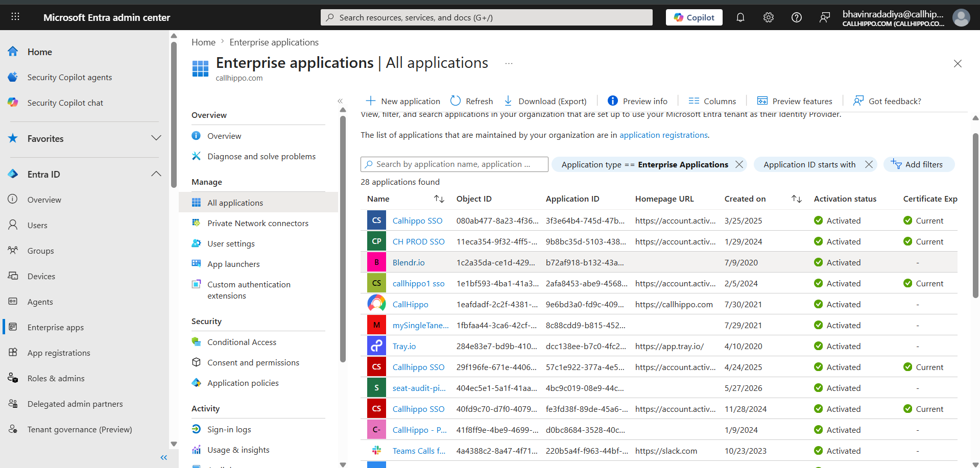980x468 pixels.
Task: Open the settings gear icon
Action: click(x=768, y=17)
